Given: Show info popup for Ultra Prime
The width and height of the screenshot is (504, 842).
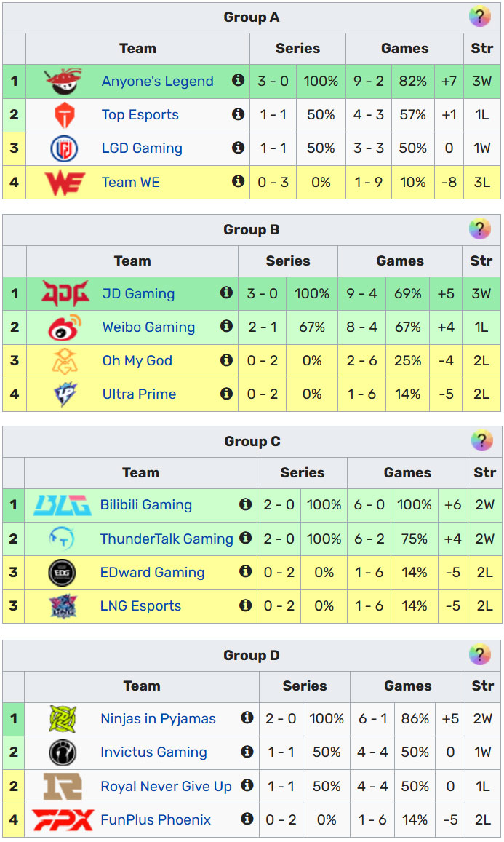Looking at the screenshot, I should pos(226,394).
